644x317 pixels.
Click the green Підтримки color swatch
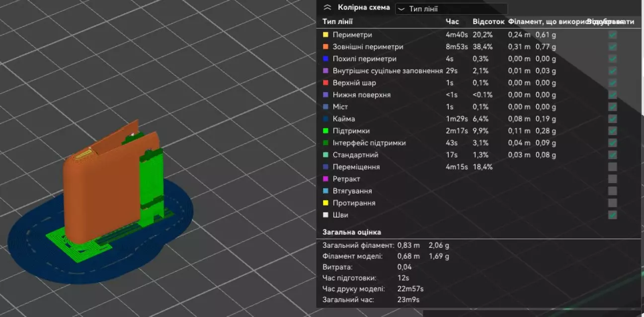tap(326, 131)
